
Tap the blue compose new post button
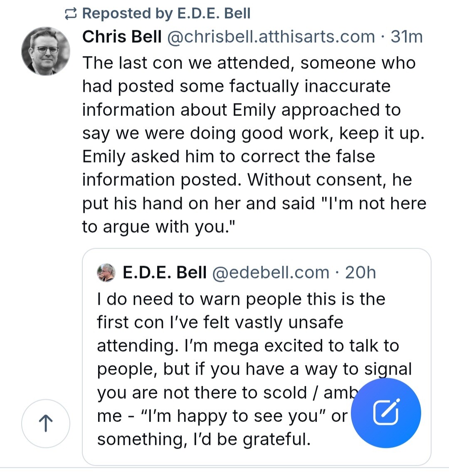tap(386, 413)
